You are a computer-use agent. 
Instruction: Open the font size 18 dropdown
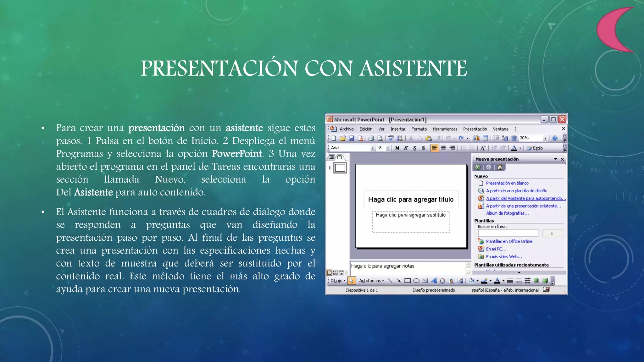(388, 148)
